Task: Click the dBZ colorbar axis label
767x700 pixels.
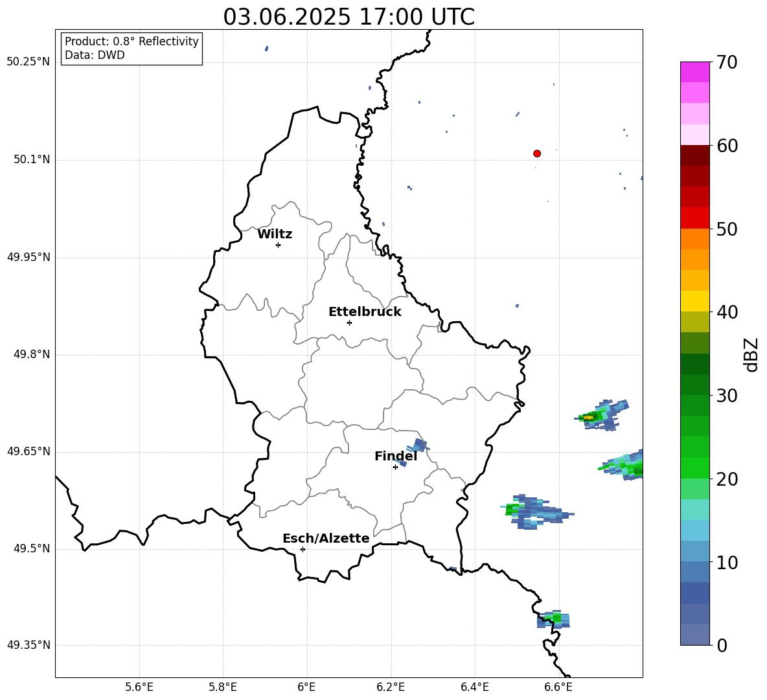Action: (x=751, y=354)
